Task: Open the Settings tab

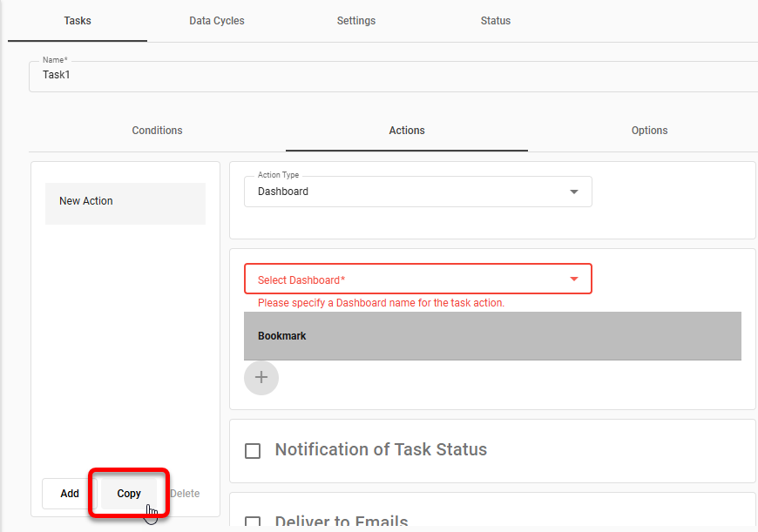Action: 355,20
